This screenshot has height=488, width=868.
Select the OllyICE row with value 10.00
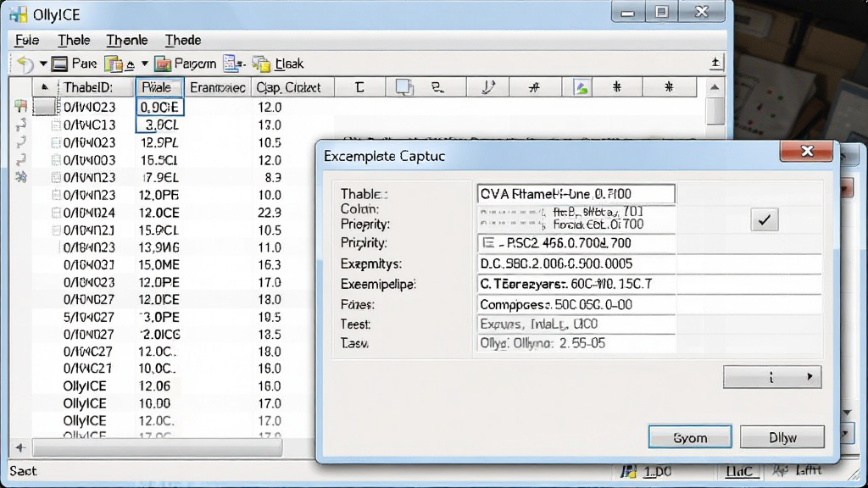(x=171, y=403)
